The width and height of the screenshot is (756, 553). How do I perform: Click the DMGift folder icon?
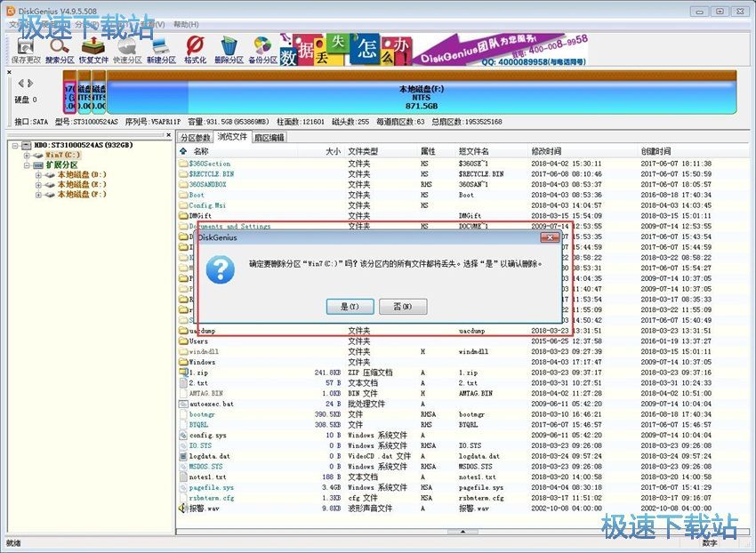pyautogui.click(x=183, y=215)
